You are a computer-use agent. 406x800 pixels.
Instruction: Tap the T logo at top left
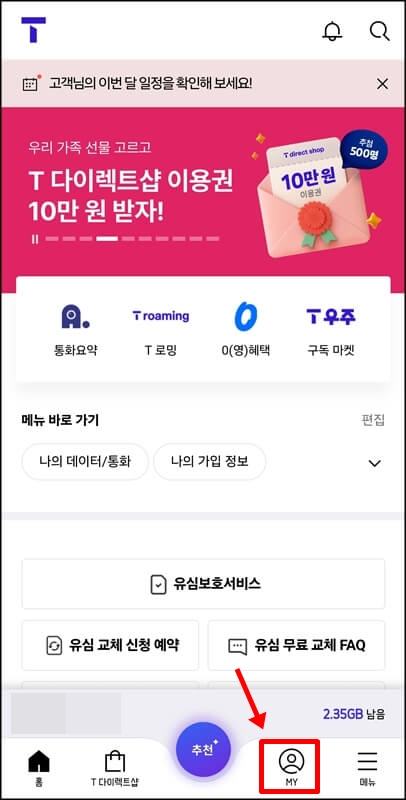tap(34, 30)
